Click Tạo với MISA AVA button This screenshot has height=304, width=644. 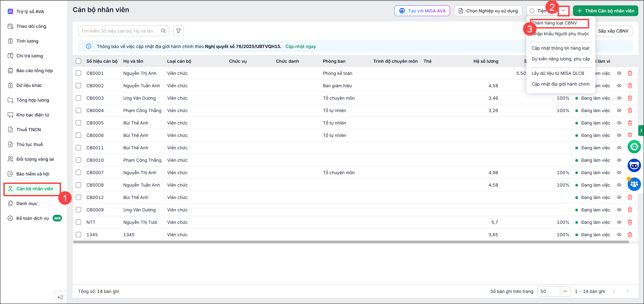pyautogui.click(x=422, y=11)
